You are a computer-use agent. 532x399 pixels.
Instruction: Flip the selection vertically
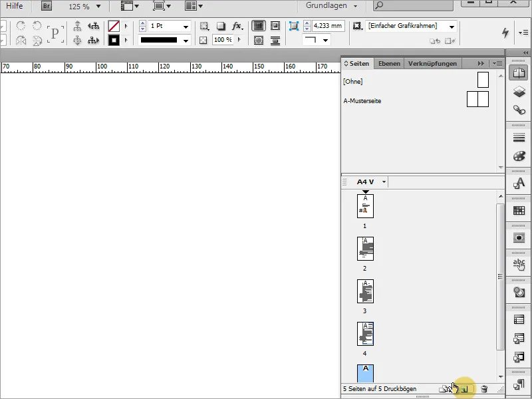37,41
